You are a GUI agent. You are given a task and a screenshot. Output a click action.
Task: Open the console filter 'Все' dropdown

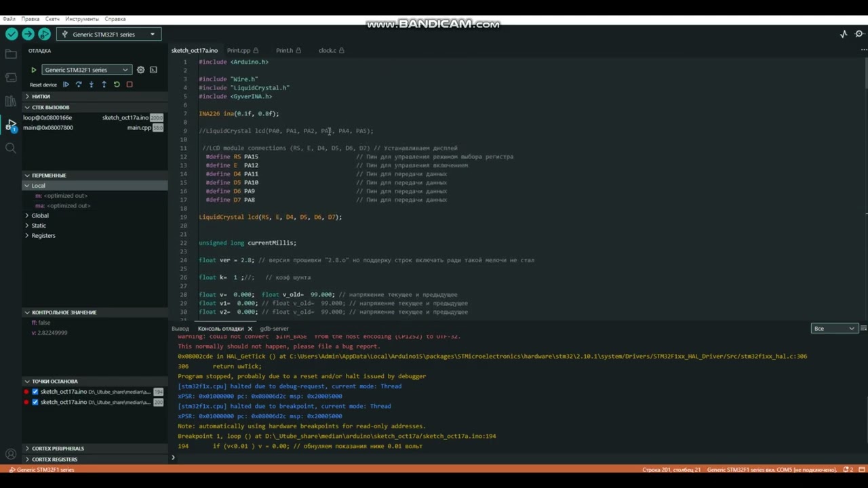834,329
